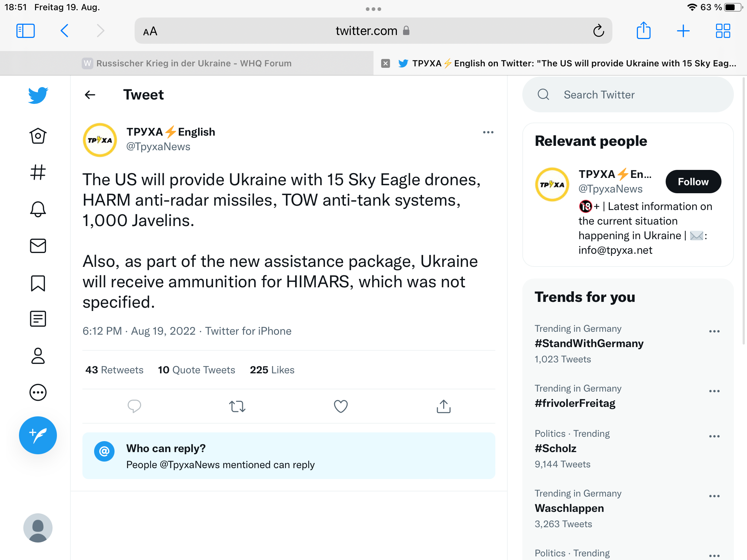Open Messages envelope in sidebar

[x=38, y=246]
